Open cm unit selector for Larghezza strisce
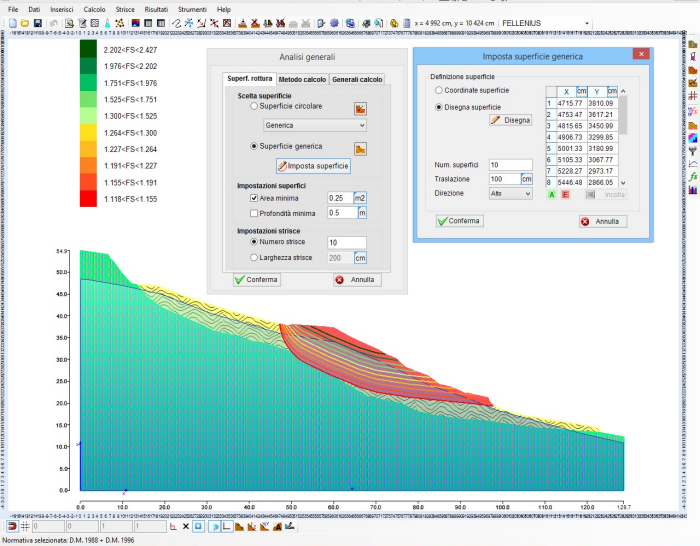 360,258
